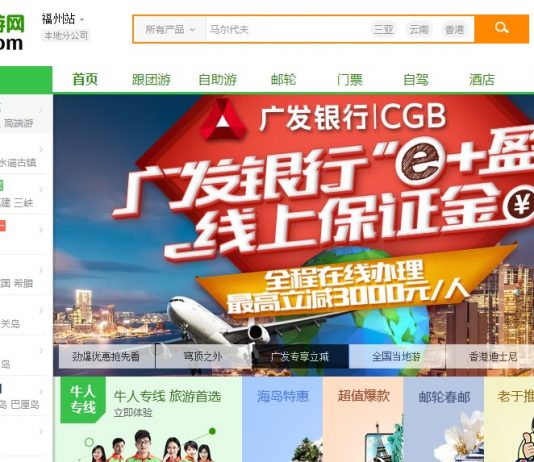Click the search field with 马尔代夫
Viewport: 534px width, 462px height.
[x=286, y=29]
